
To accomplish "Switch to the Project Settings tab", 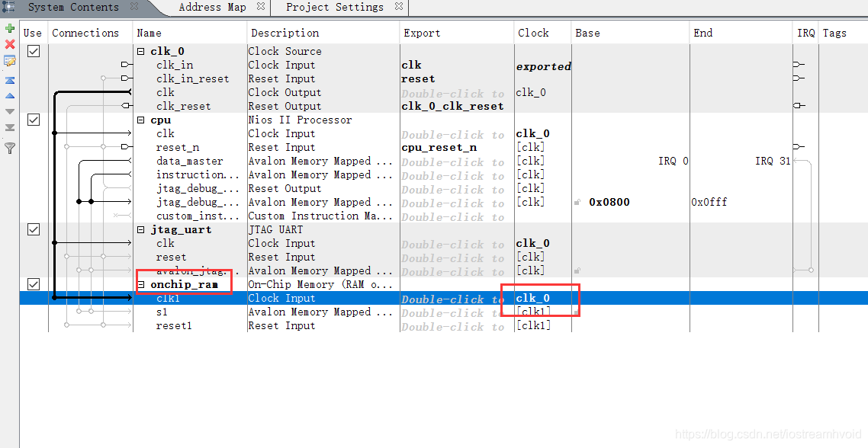I will [334, 7].
